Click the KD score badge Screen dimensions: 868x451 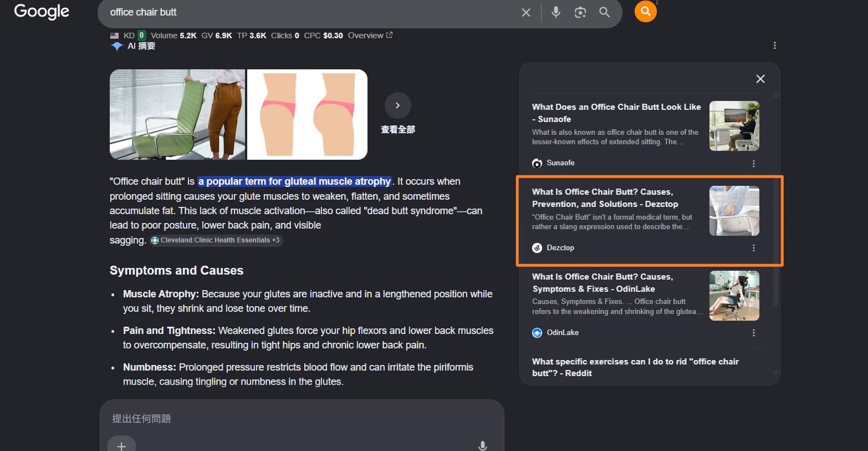pos(141,36)
